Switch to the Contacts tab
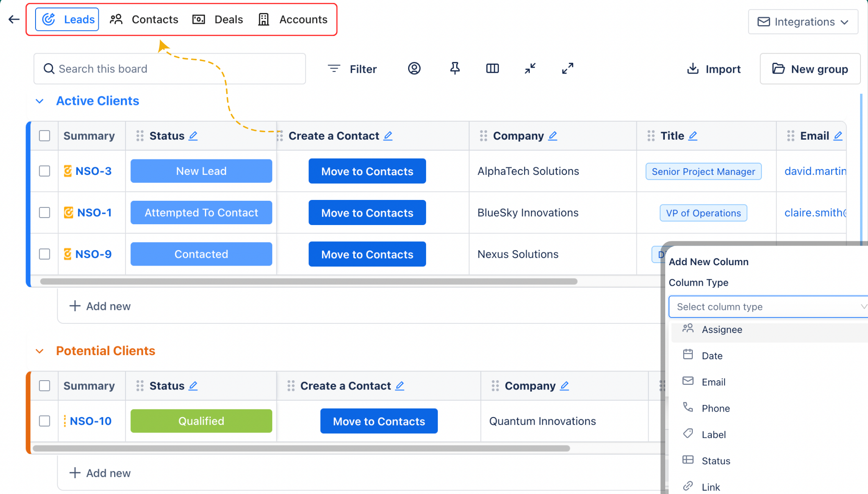Screen dimensions: 868x494 pyautogui.click(x=154, y=19)
